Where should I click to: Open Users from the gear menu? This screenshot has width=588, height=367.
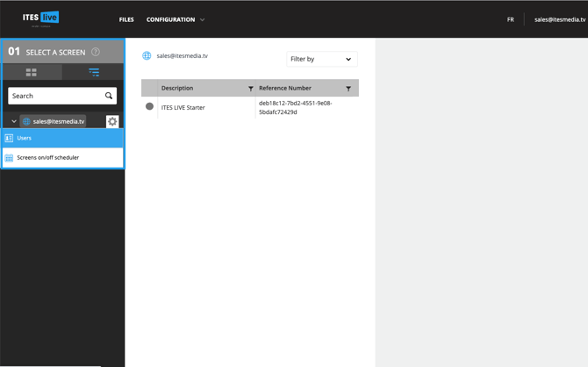point(62,138)
